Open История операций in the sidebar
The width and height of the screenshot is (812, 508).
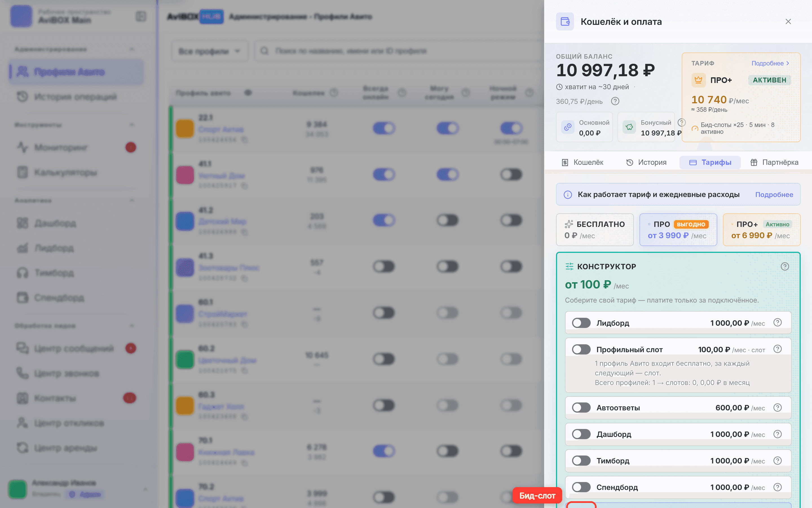pos(76,97)
